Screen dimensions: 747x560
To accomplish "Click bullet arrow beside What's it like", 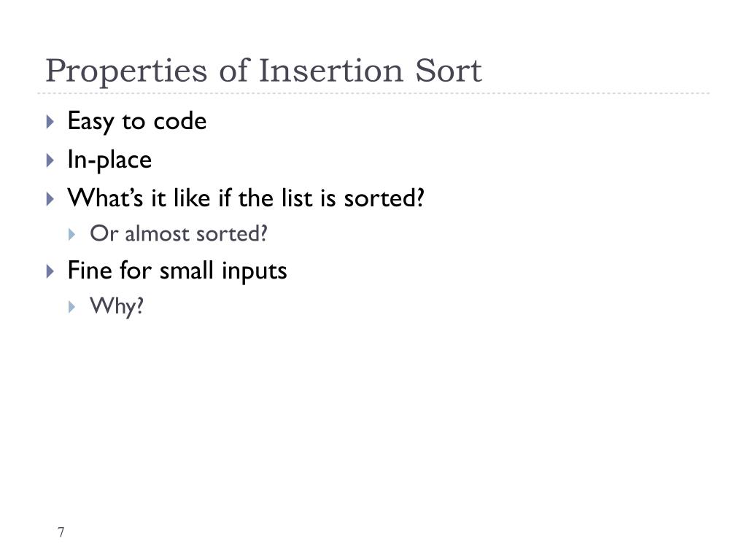I will pyautogui.click(x=50, y=198).
